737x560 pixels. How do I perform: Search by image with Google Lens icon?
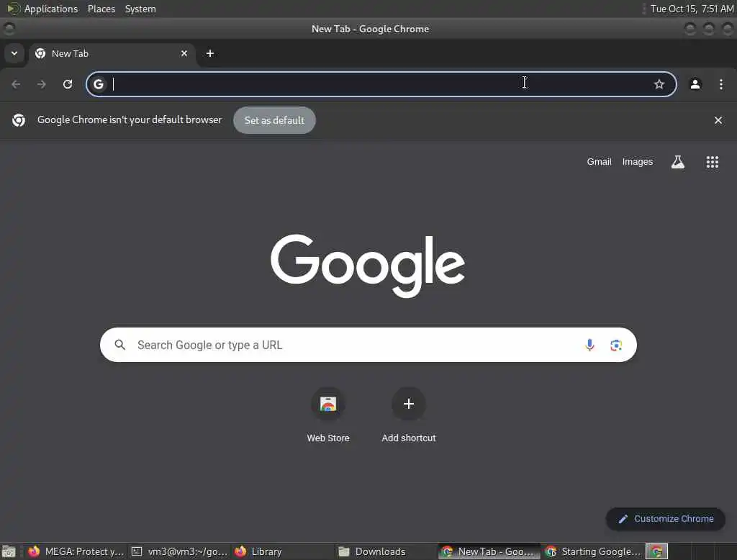point(616,345)
